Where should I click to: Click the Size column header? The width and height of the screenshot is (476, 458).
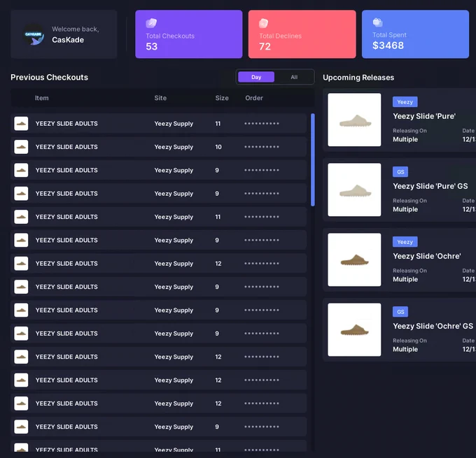click(x=222, y=98)
